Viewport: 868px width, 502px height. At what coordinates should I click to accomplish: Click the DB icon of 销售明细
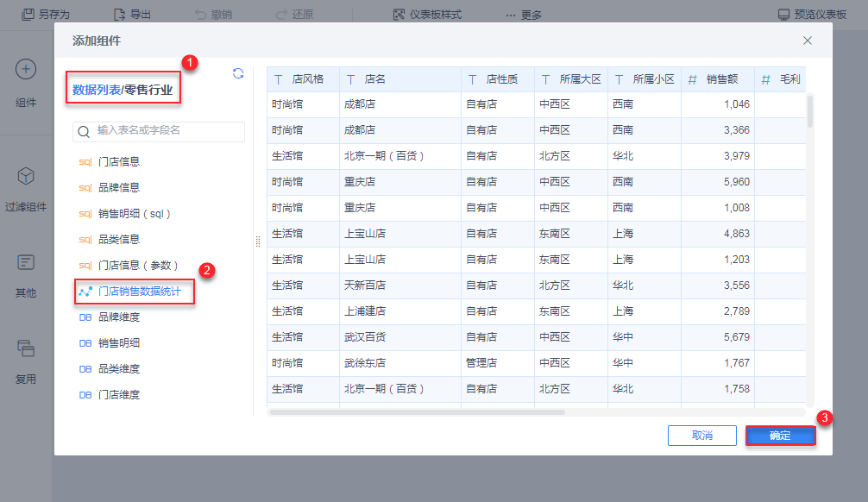85,343
